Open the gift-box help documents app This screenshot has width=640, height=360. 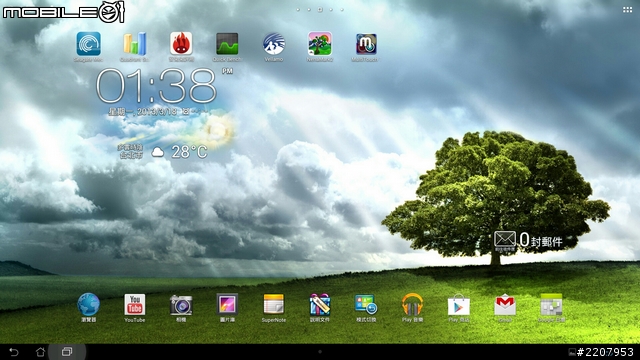coord(320,304)
